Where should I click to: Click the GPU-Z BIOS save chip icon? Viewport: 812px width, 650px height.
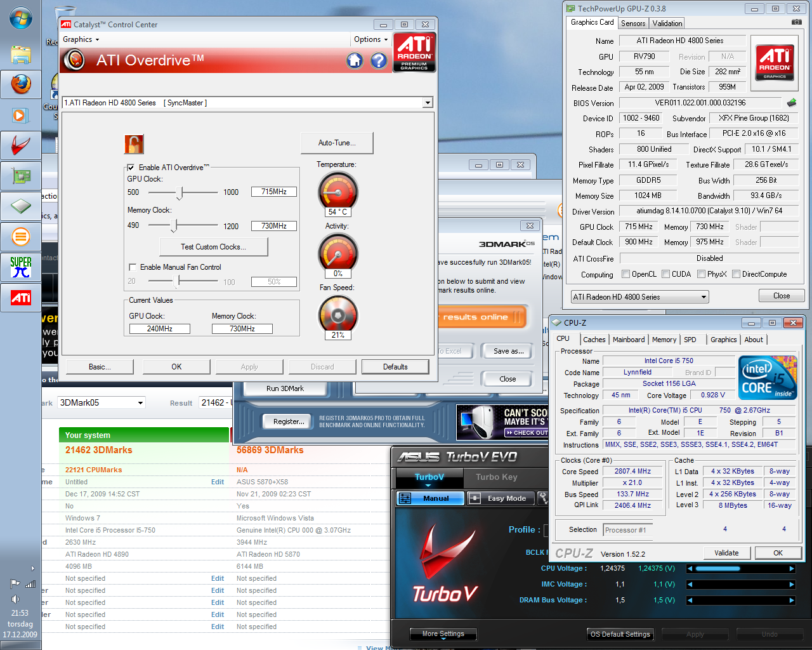pyautogui.click(x=792, y=102)
